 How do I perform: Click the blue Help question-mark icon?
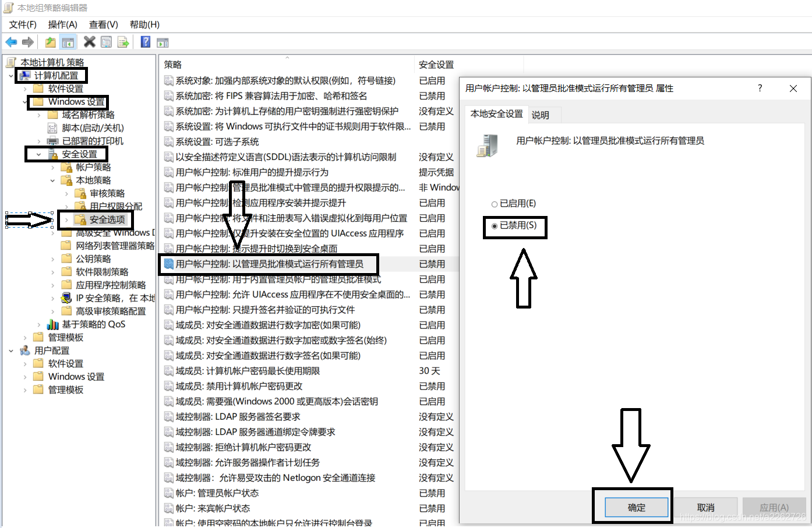coord(146,41)
